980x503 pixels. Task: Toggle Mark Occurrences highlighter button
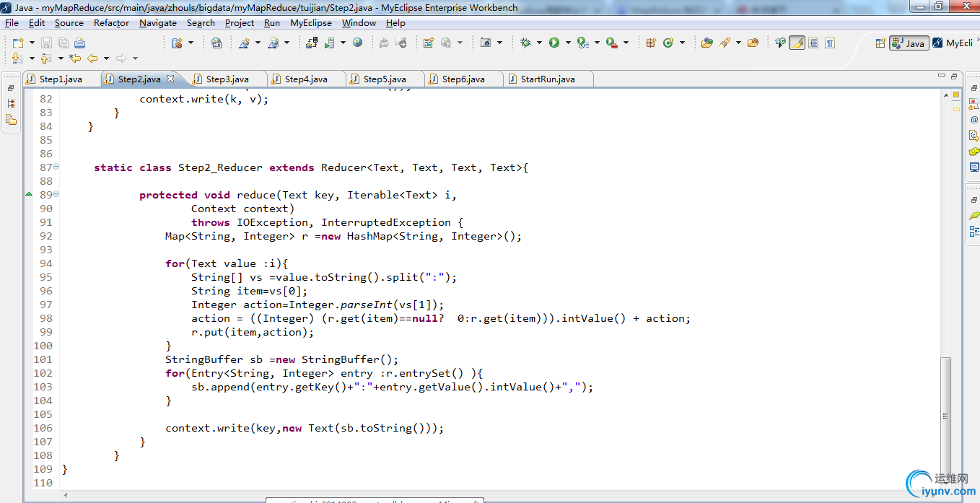point(797,43)
